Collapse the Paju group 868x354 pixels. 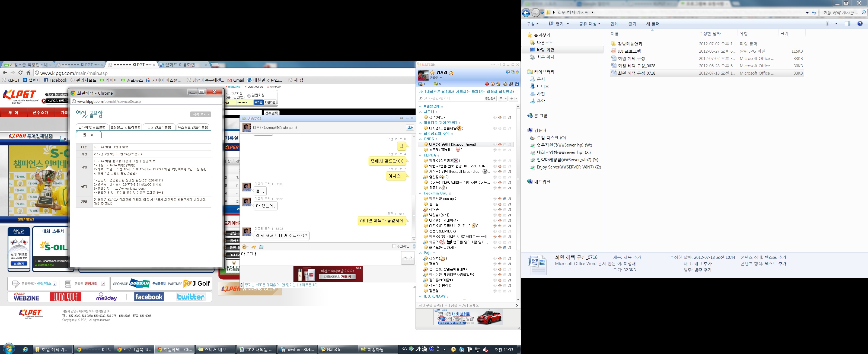420,253
